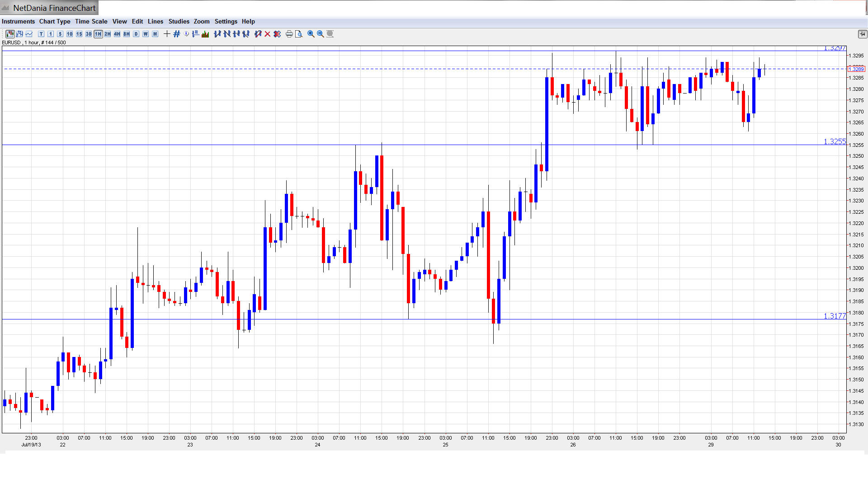
Task: Open studies bar-chart icon
Action: click(x=205, y=34)
